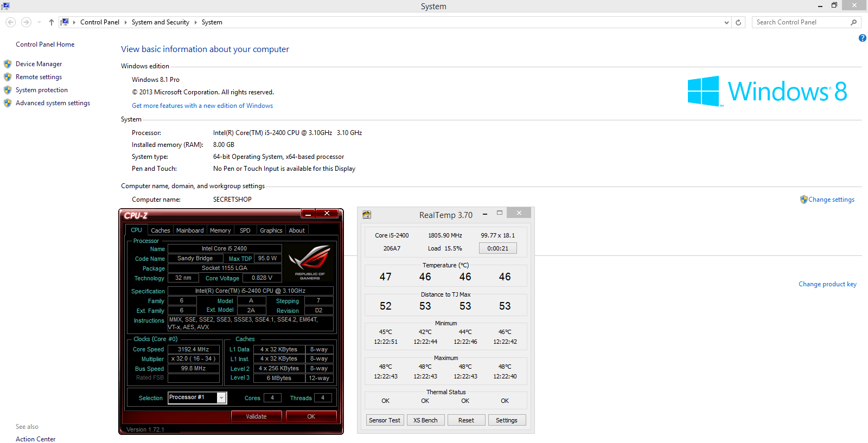This screenshot has height=443, width=868.
Task: Open the Memory tab in CPU-Z
Action: (x=220, y=230)
